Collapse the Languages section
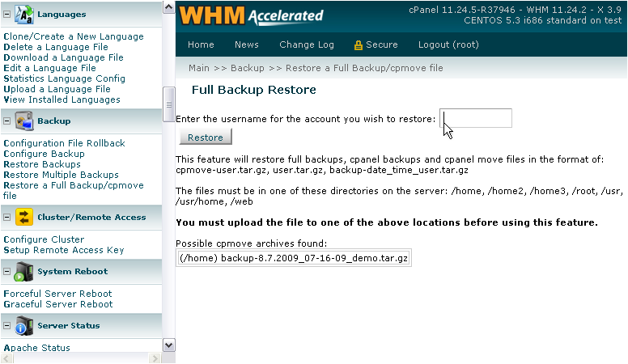The width and height of the screenshot is (628, 364). click(x=6, y=14)
